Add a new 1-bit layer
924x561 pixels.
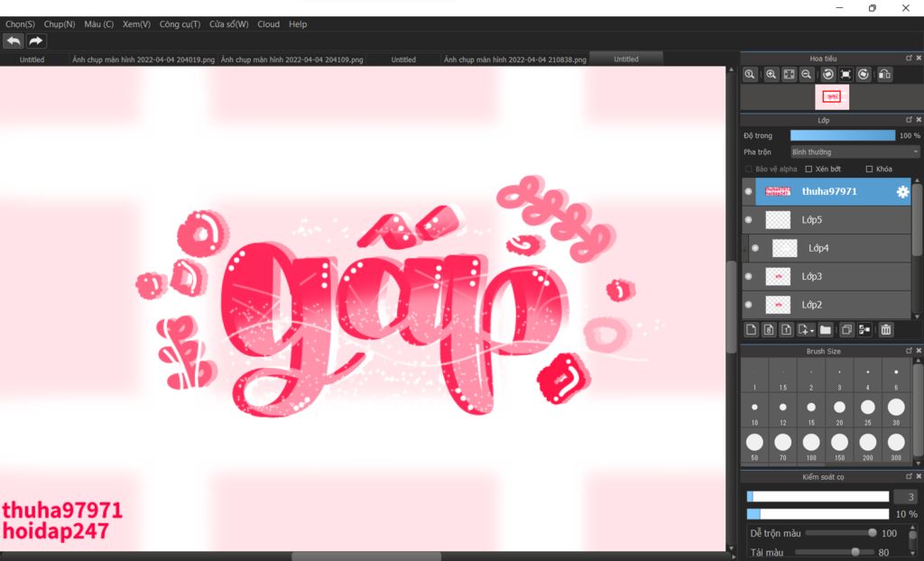pyautogui.click(x=786, y=330)
